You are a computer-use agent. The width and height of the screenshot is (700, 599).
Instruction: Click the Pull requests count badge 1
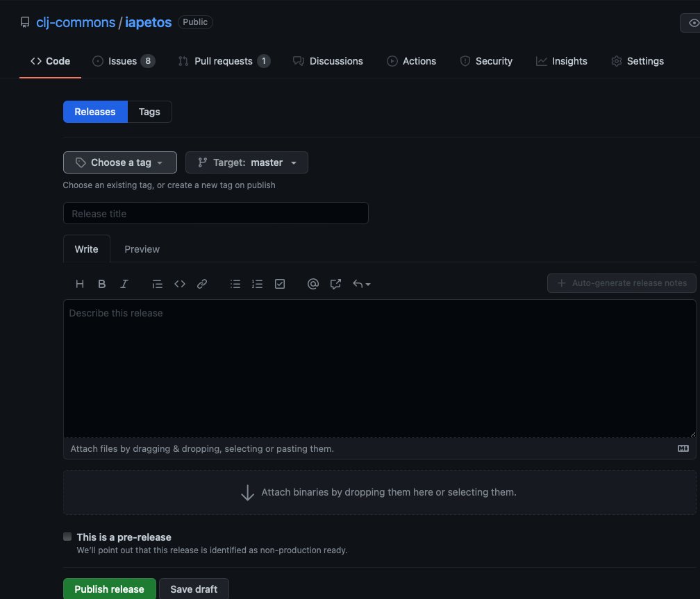tap(264, 61)
